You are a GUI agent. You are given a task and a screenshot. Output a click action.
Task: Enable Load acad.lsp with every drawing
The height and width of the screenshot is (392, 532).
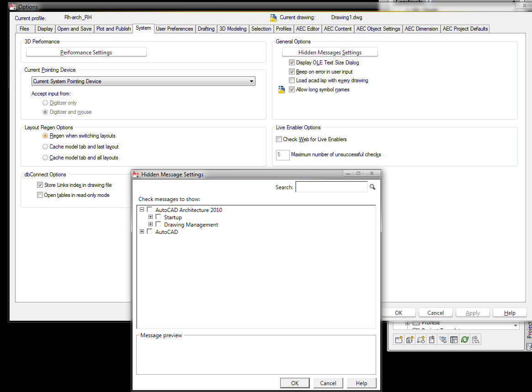(292, 80)
